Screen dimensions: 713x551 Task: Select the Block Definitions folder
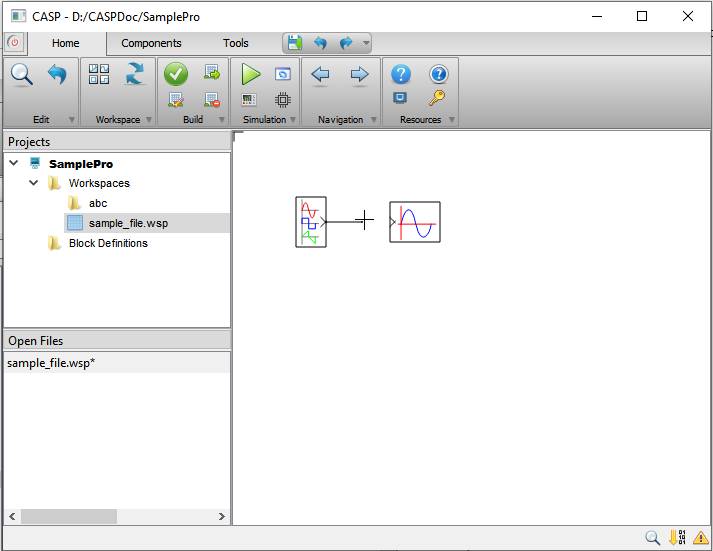point(107,243)
